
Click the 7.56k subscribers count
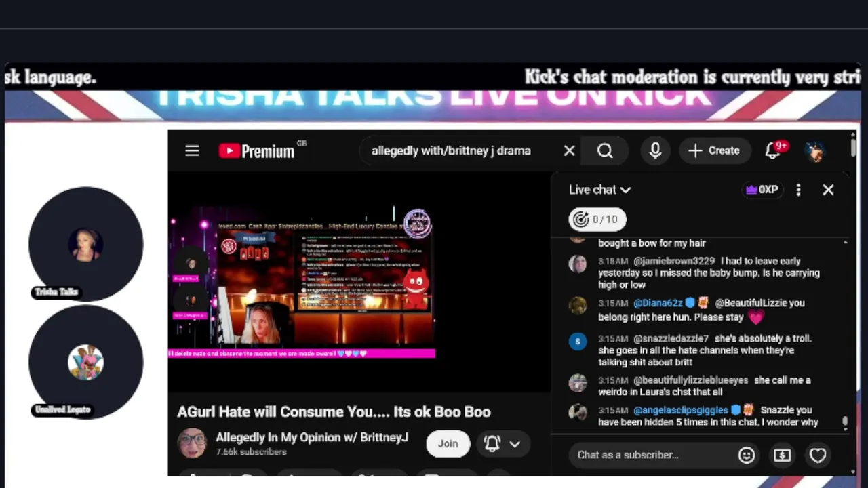[x=251, y=452]
